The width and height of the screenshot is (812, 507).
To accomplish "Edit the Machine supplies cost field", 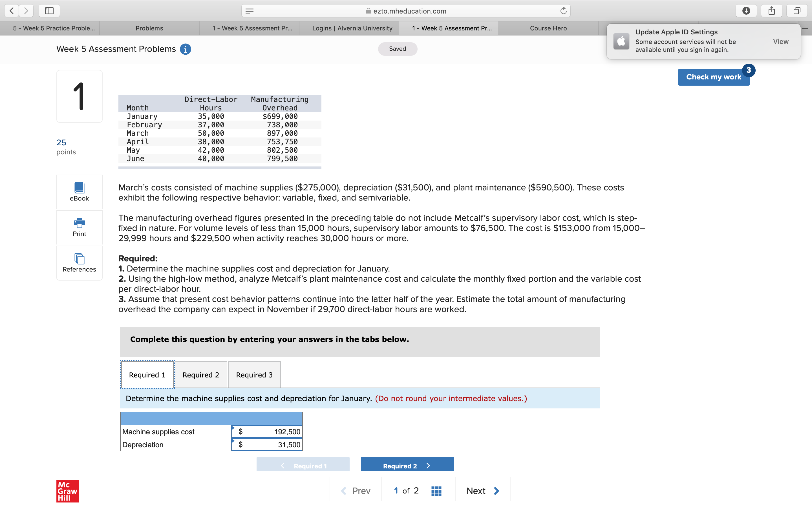I will (267, 432).
